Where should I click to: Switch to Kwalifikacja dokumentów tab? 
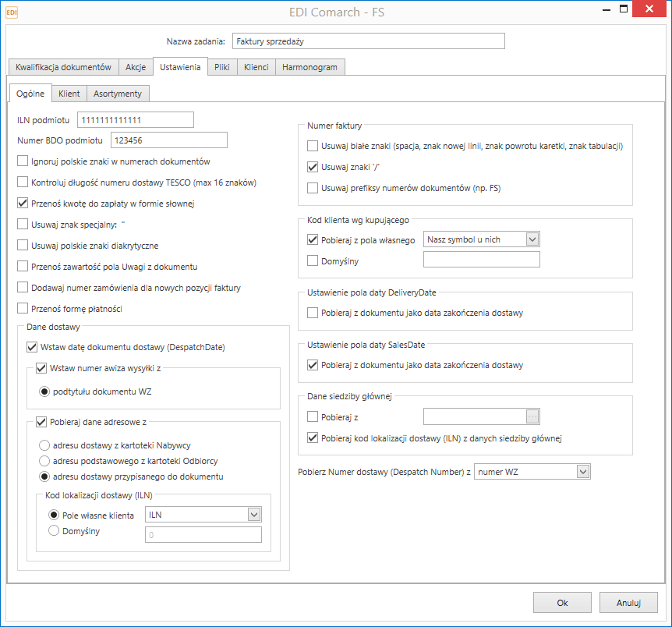[63, 67]
